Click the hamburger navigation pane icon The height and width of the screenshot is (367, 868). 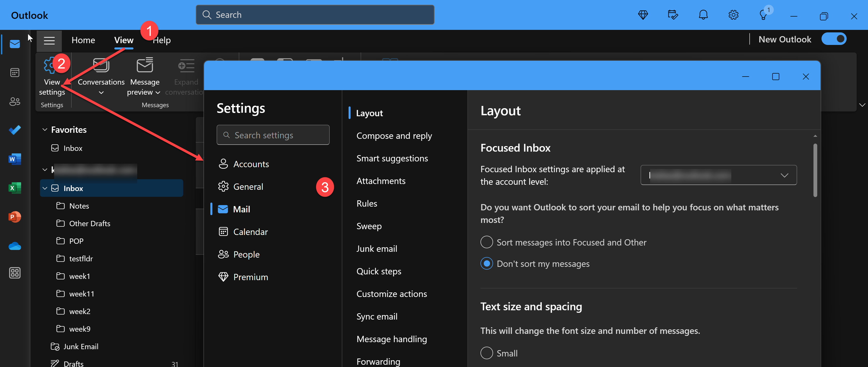(x=49, y=40)
